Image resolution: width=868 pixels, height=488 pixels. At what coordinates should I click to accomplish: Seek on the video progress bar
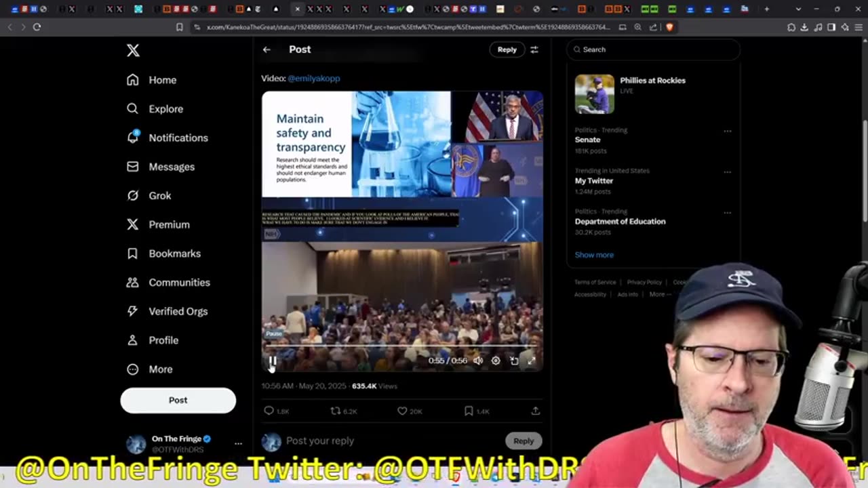click(401, 346)
